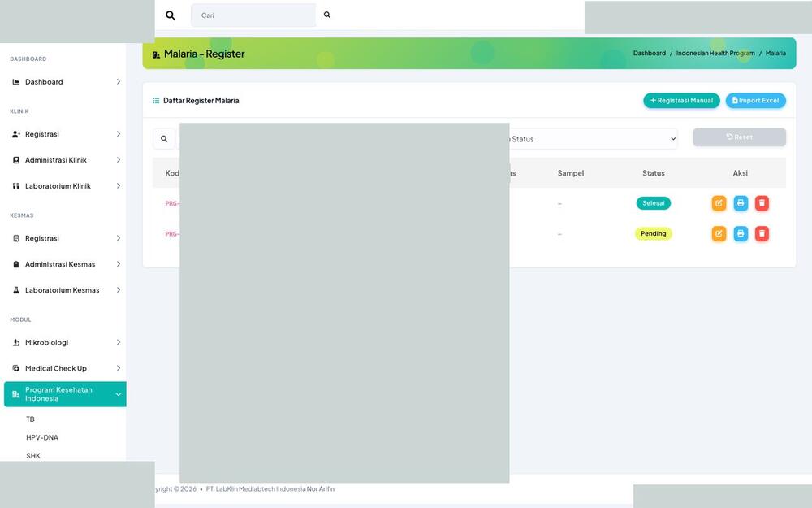This screenshot has width=812, height=508.
Task: Click the Pending status badge
Action: point(654,234)
